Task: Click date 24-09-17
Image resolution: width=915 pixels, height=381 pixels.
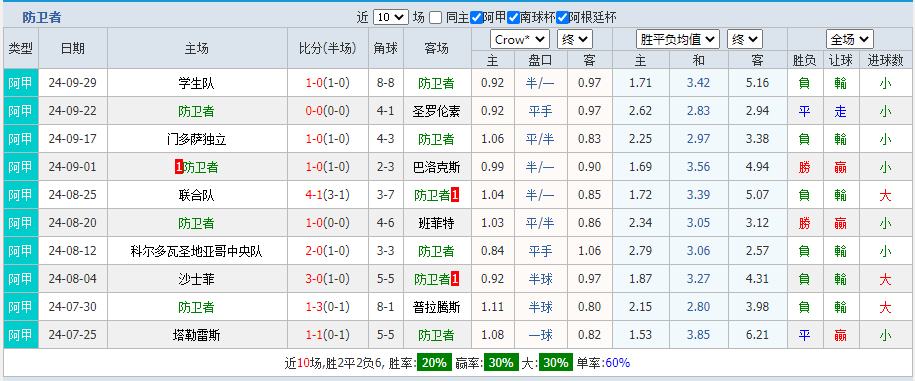Action: (x=73, y=139)
